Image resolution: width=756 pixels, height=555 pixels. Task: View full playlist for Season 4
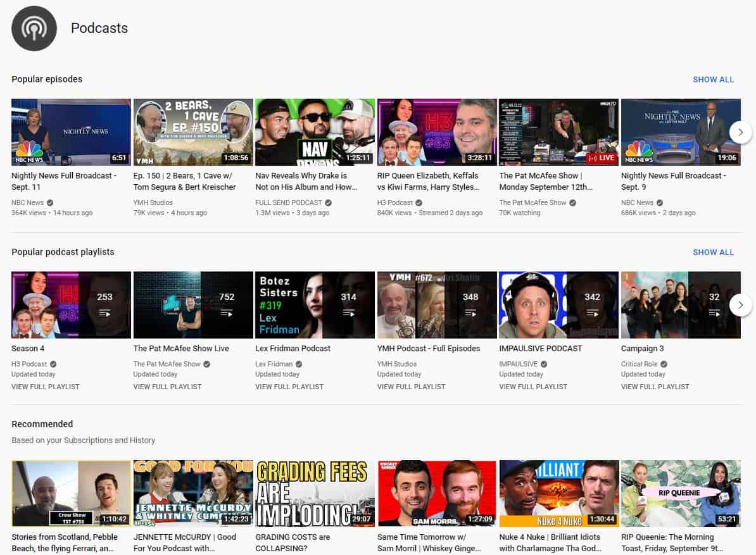point(46,387)
